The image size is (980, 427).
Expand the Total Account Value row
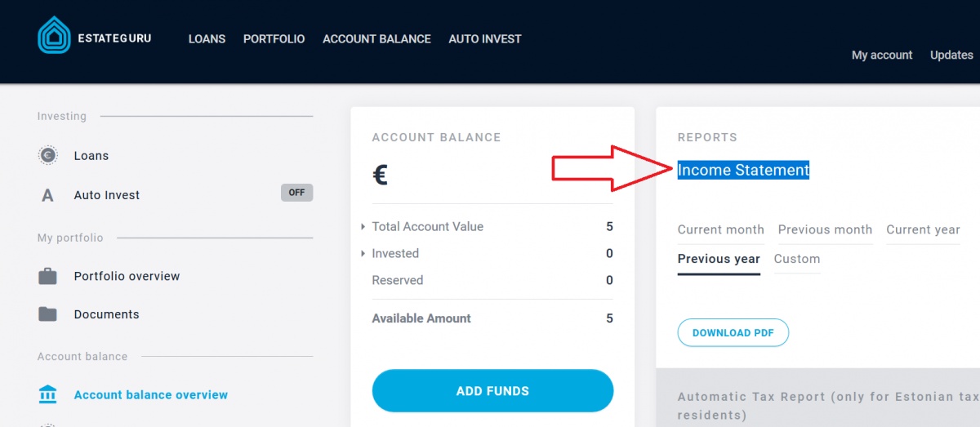(363, 227)
